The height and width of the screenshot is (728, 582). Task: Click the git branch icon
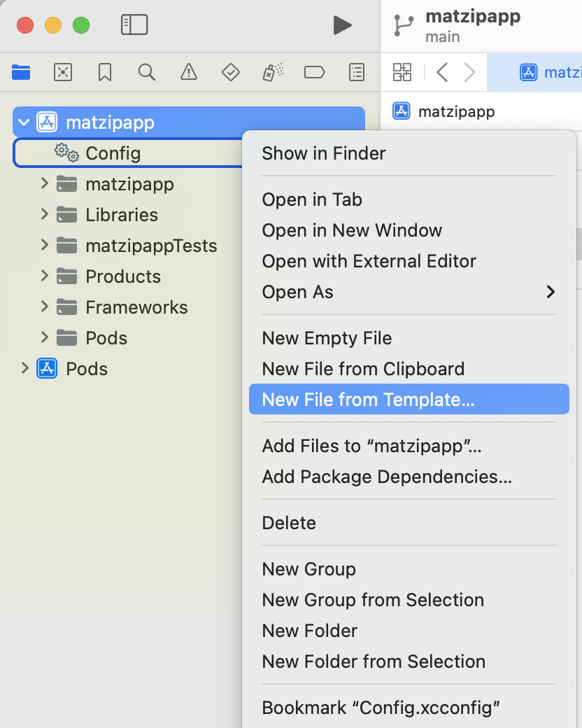[404, 25]
